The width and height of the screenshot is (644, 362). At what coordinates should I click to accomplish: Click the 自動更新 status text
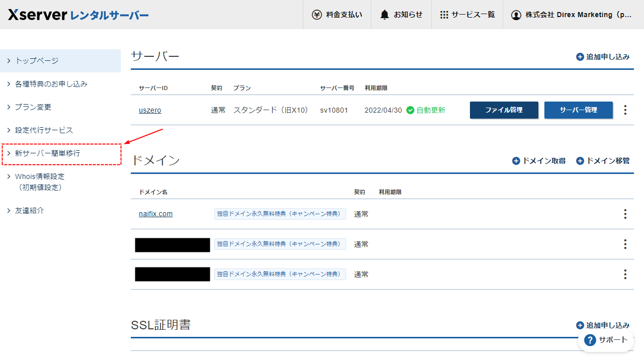click(431, 110)
